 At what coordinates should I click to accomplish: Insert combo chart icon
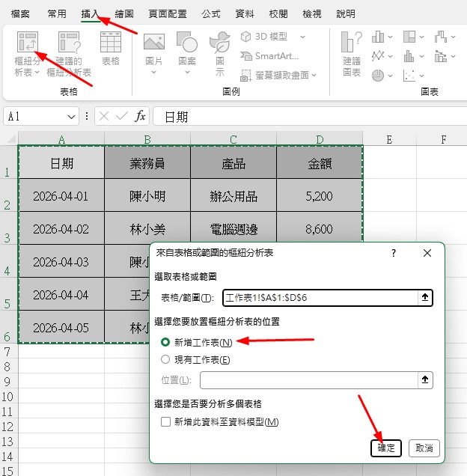tap(441, 56)
